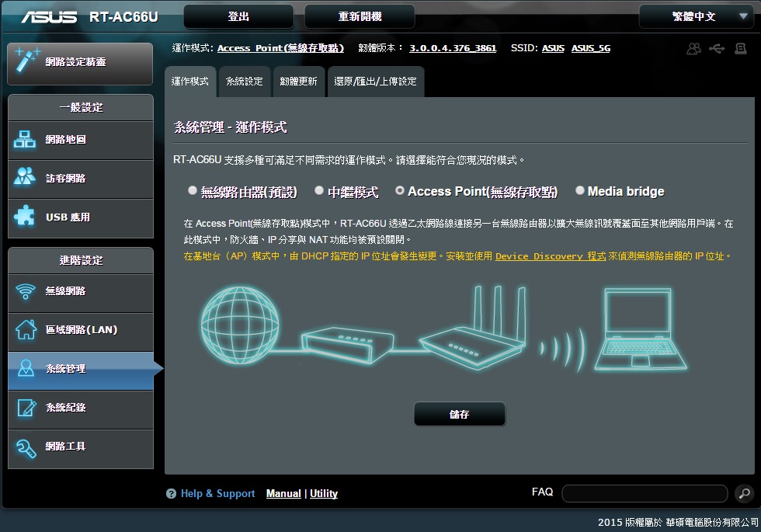
Task: Open 無線網路 in sidebar
Action: (81, 294)
